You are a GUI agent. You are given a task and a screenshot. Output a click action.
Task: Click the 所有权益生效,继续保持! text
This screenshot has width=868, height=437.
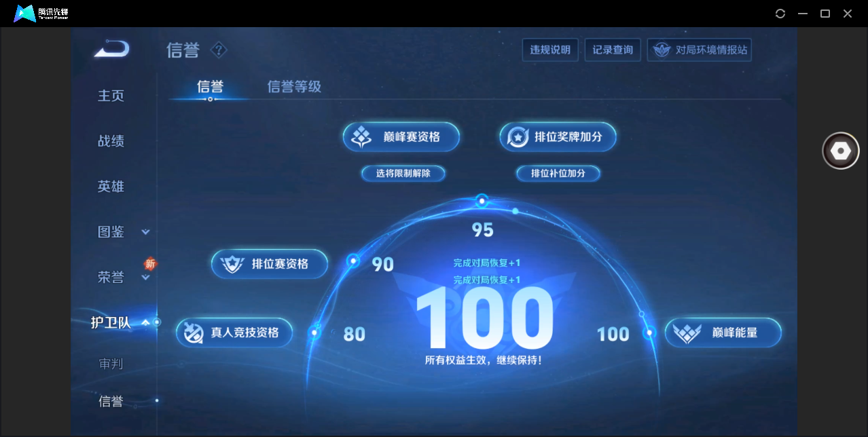pos(484,360)
